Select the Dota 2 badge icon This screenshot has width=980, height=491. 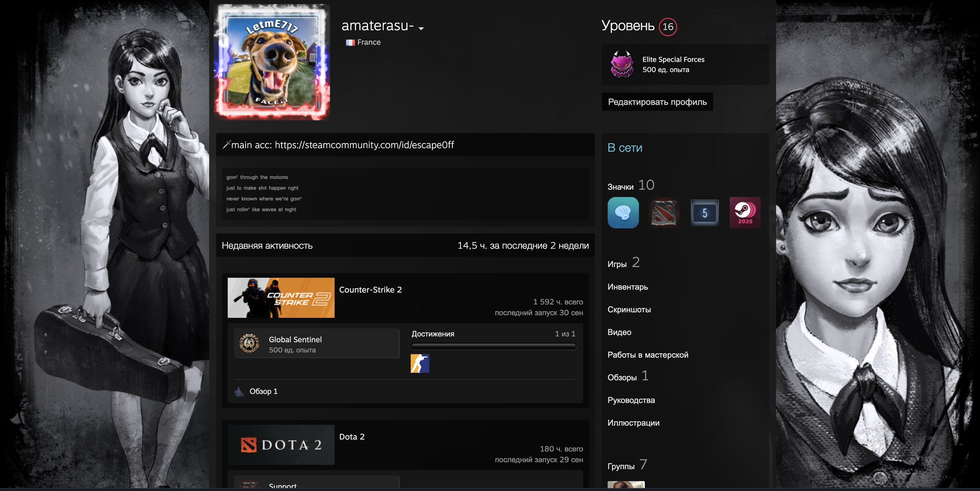[663, 213]
